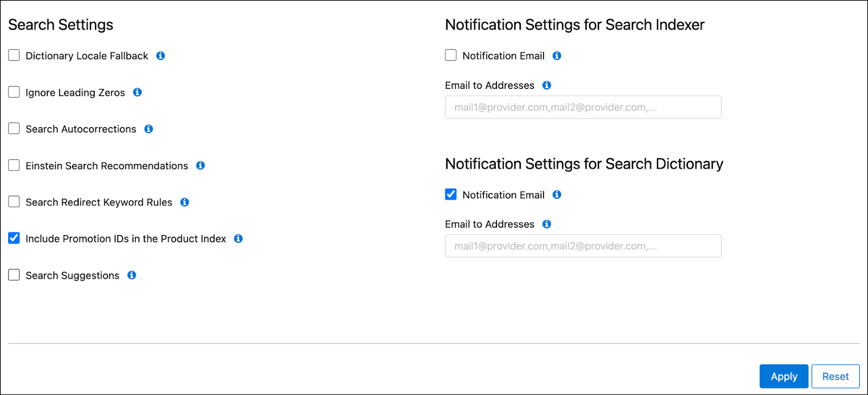868x395 pixels.
Task: Enable the Dictionary Locale Fallback checkbox
Action: click(x=14, y=55)
